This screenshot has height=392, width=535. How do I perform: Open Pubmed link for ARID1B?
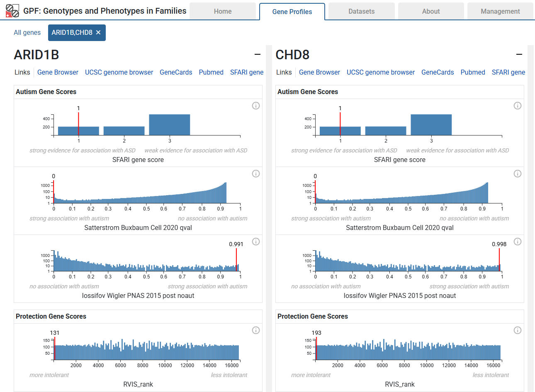(211, 72)
